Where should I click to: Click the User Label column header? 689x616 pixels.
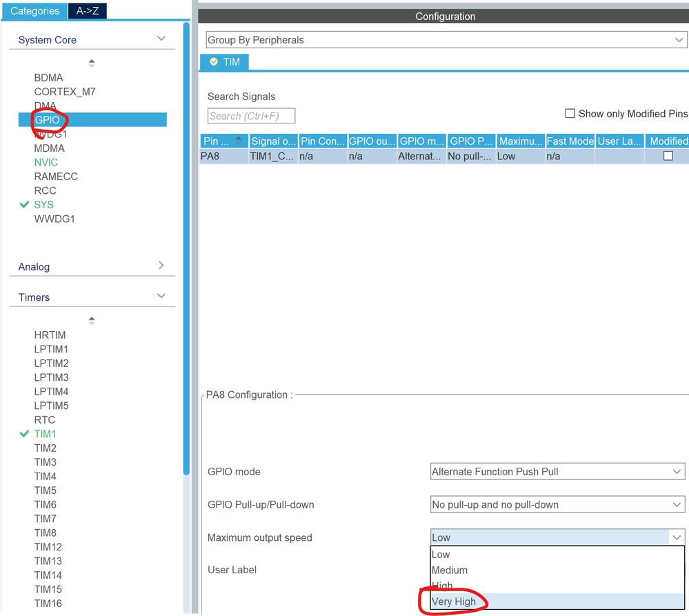point(619,141)
